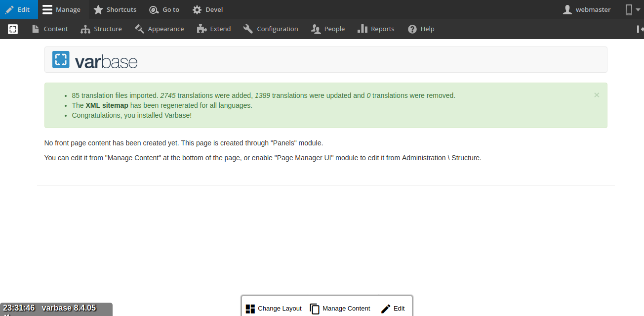This screenshot has width=644, height=316.
Task: Expand the device preview dropdown arrow
Action: [x=638, y=10]
